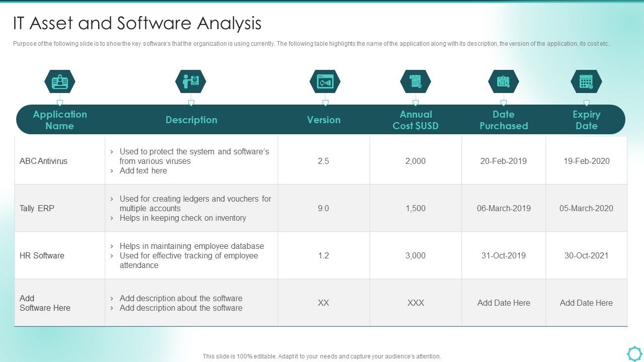Select the Tally ERP row description text
Viewport: 644px width, 362px height.
tap(191, 208)
